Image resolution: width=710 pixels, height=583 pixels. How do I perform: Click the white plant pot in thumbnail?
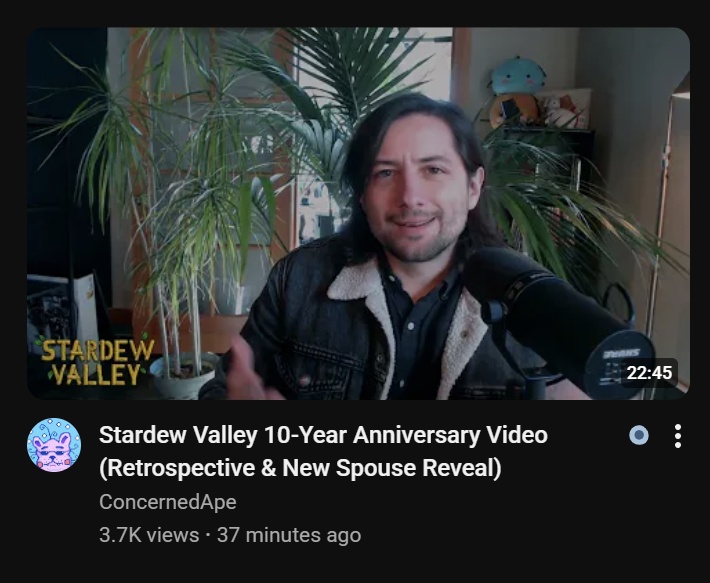pos(182,378)
